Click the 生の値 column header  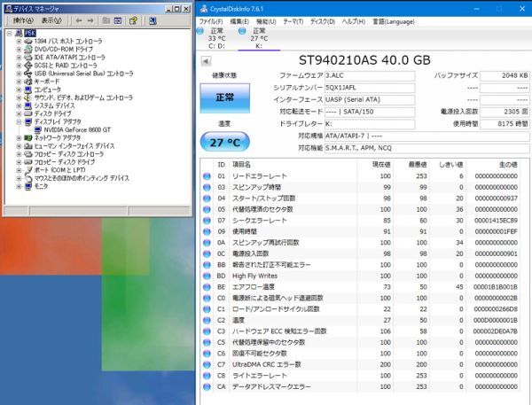click(508, 165)
